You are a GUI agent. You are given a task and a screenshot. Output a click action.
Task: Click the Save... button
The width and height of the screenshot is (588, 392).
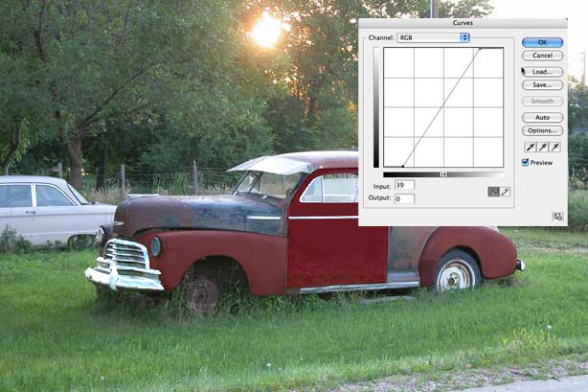tap(542, 85)
